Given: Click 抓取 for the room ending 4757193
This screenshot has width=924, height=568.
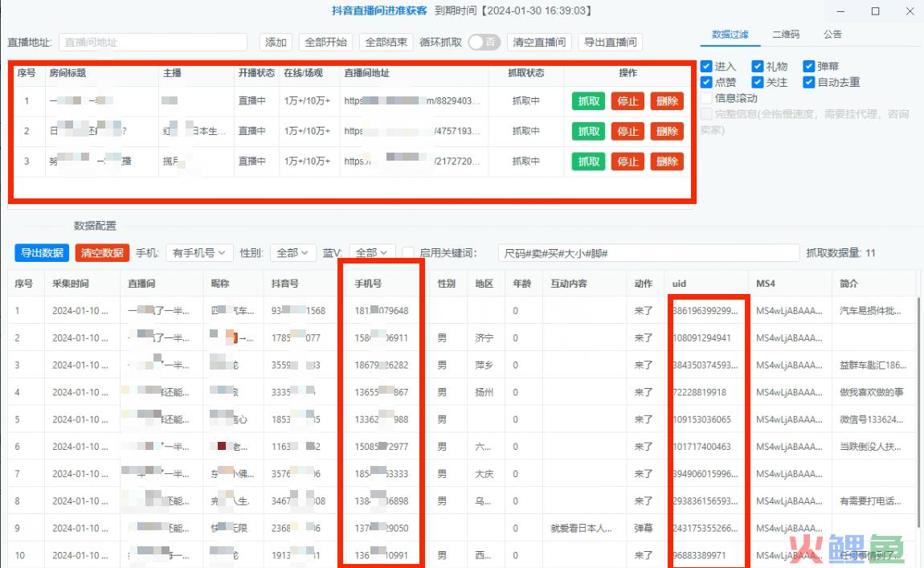Looking at the screenshot, I should (588, 132).
